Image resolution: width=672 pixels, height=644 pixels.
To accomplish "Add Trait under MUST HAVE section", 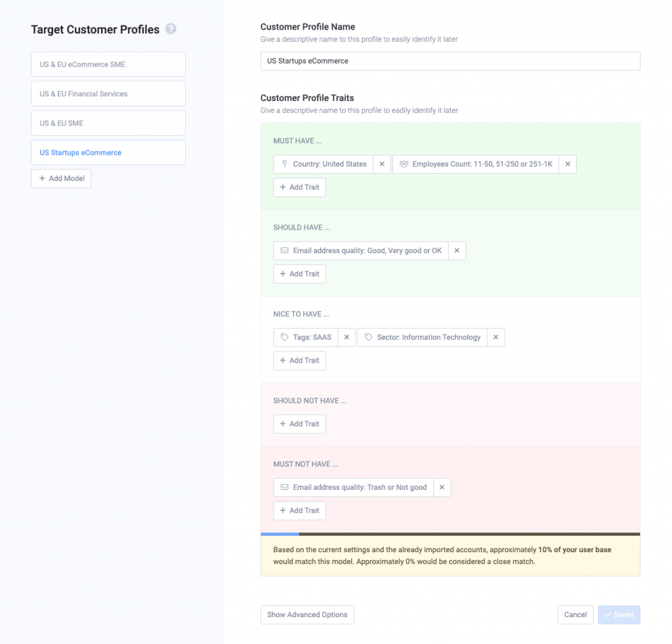I will (299, 187).
